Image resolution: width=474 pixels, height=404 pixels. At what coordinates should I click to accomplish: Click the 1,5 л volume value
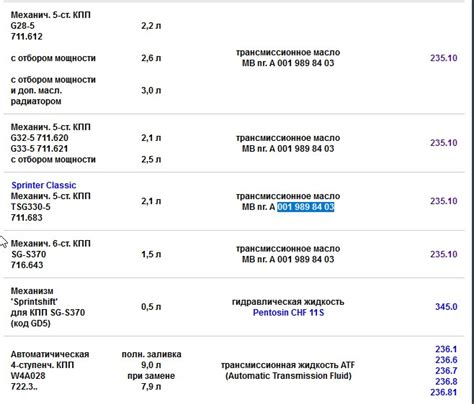pyautogui.click(x=151, y=254)
